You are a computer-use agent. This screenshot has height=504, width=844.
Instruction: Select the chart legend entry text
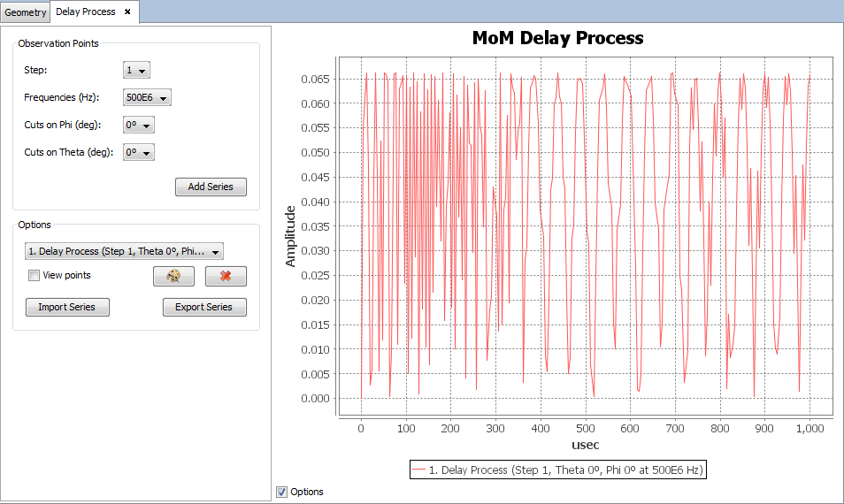point(565,470)
